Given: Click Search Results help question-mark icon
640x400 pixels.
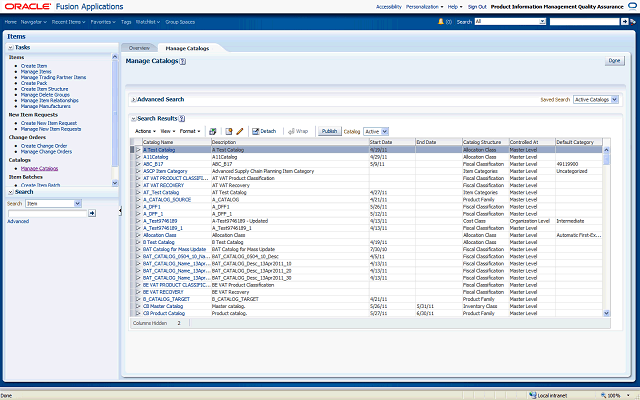Looking at the screenshot, I should 180,118.
